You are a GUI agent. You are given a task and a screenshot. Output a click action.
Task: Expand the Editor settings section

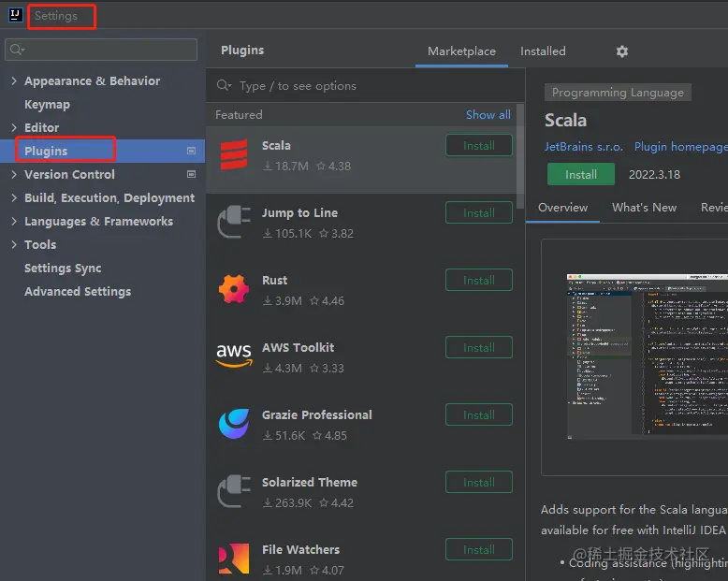tap(14, 127)
